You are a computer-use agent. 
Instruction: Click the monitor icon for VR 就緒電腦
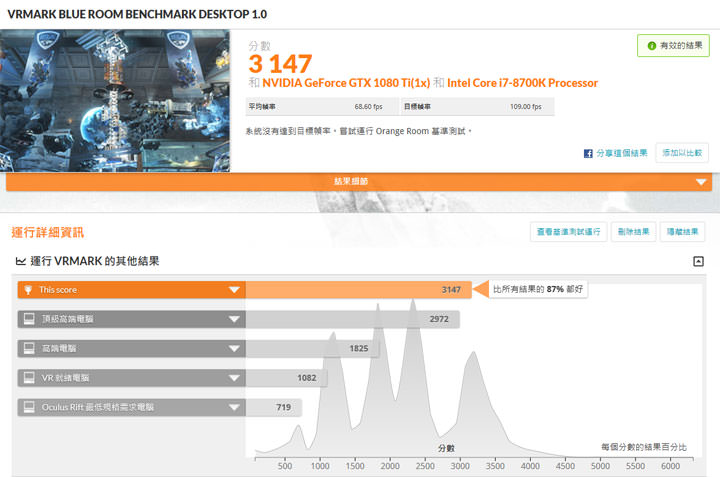tap(28, 378)
